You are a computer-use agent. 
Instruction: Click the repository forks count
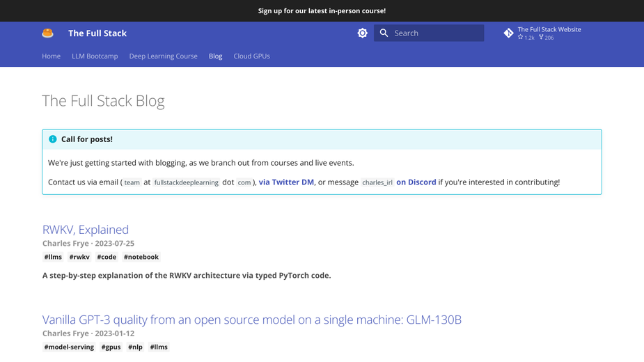547,38
